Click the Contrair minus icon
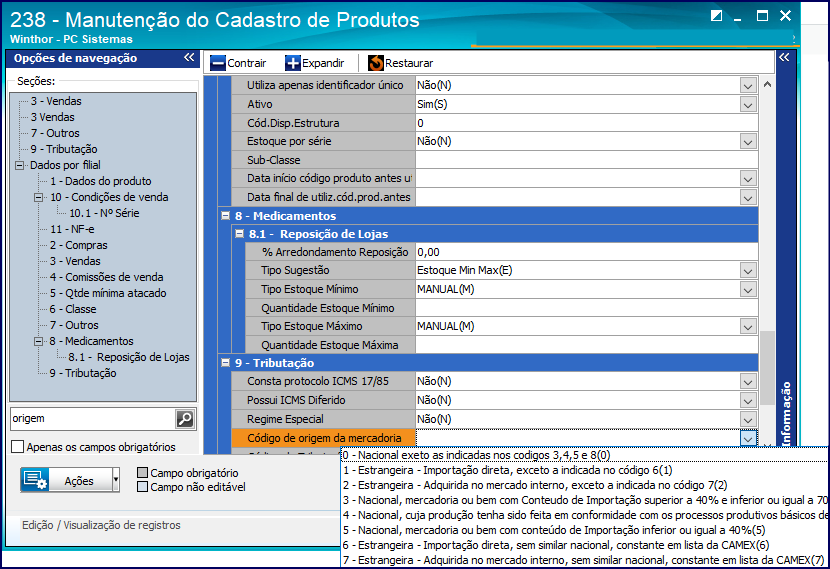 pyautogui.click(x=218, y=63)
